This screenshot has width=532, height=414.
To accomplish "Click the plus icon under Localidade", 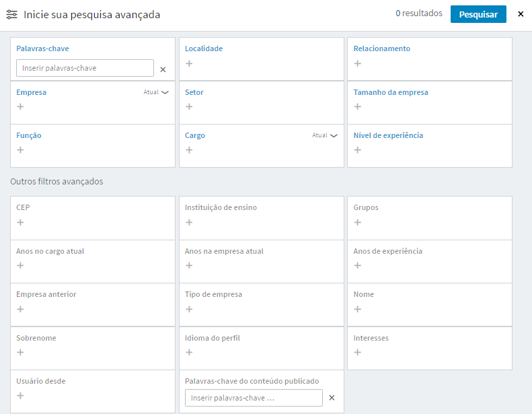I will (x=189, y=63).
